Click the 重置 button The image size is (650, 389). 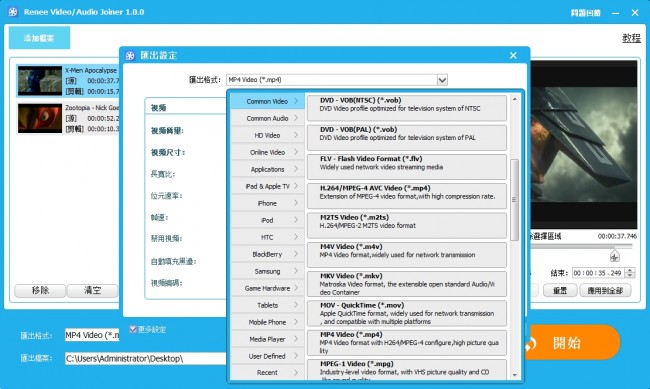pyautogui.click(x=560, y=290)
